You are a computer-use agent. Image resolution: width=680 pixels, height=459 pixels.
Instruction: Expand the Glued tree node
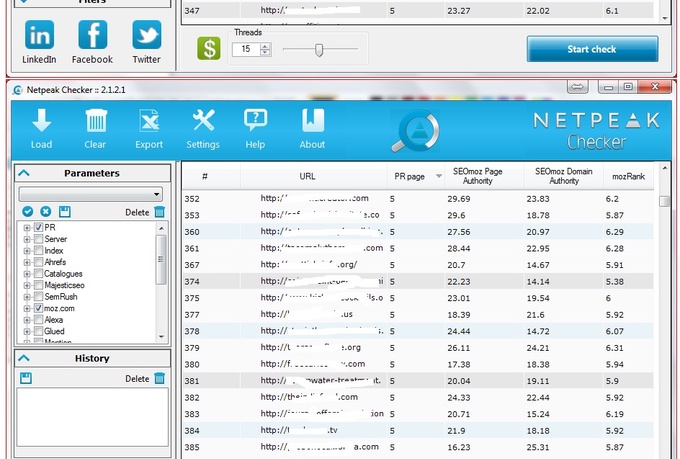pos(27,331)
